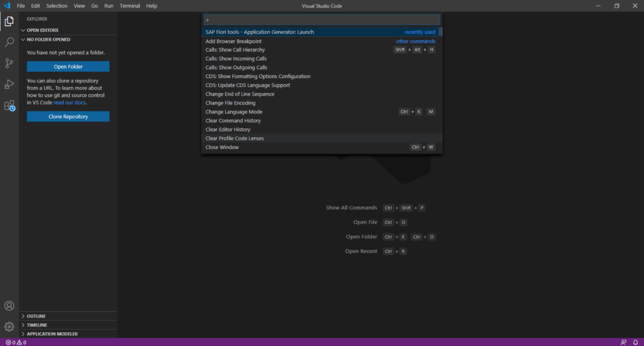644x346 pixels.
Task: Click the command palette list scrollbar
Action: tap(441, 31)
